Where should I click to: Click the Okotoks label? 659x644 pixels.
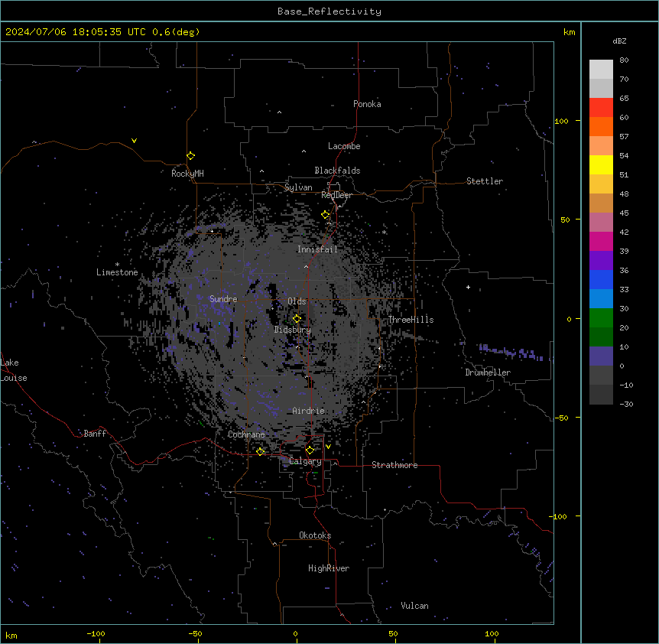click(315, 535)
